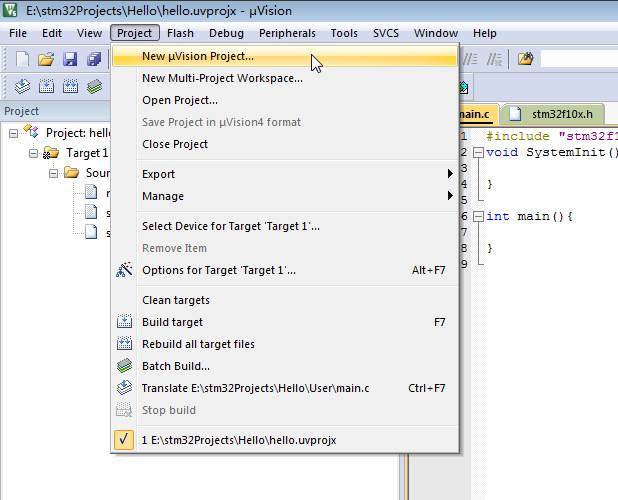The width and height of the screenshot is (618, 500).
Task: Collapse the Source group tree node
Action: [x=53, y=173]
